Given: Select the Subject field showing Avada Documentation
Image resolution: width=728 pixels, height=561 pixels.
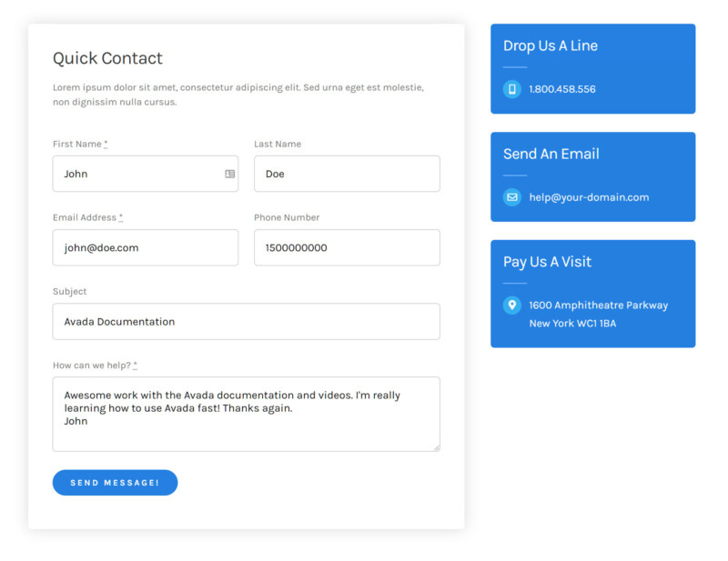Looking at the screenshot, I should tap(246, 321).
